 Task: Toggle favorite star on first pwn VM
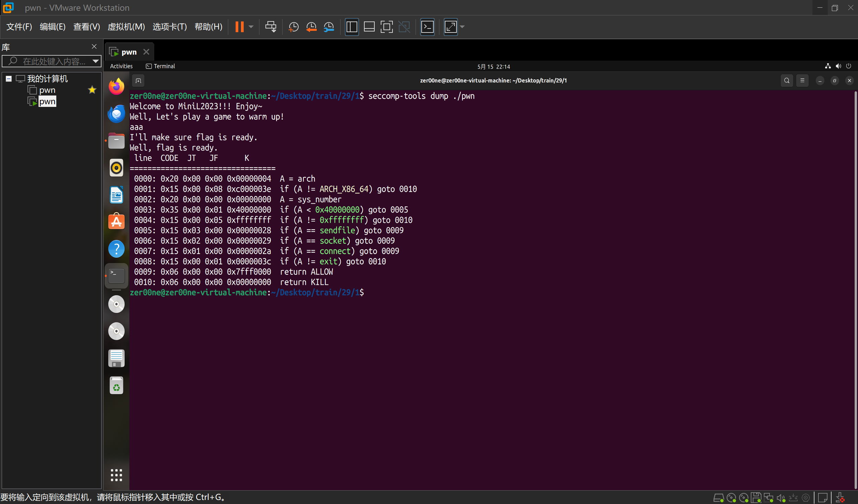click(x=92, y=90)
